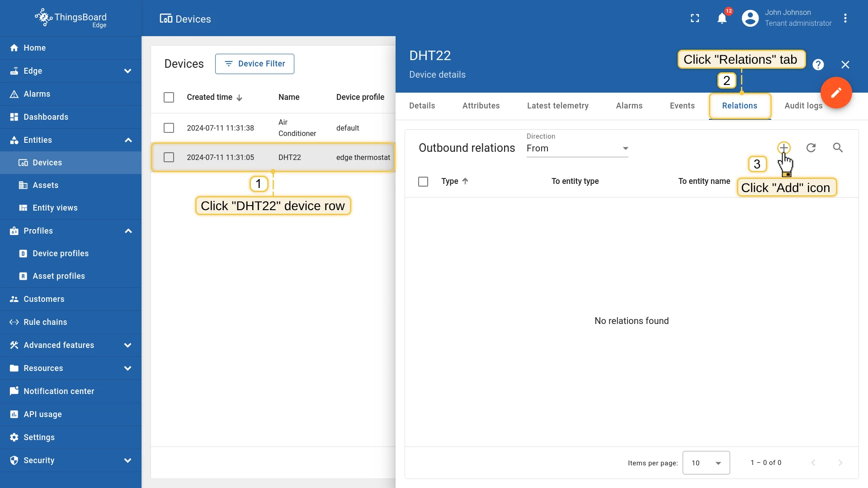
Task: Open items per page dropdown
Action: point(706,463)
